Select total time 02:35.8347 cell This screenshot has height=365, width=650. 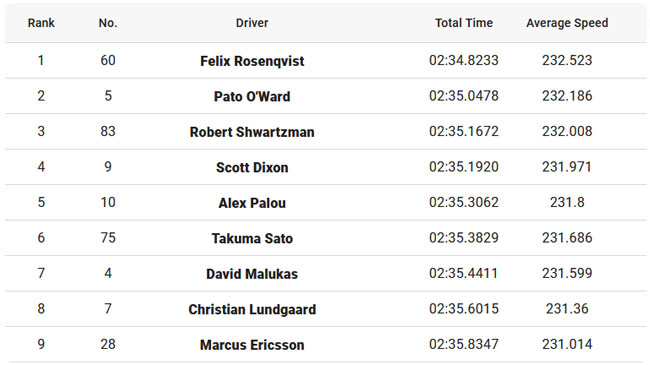coord(464,344)
